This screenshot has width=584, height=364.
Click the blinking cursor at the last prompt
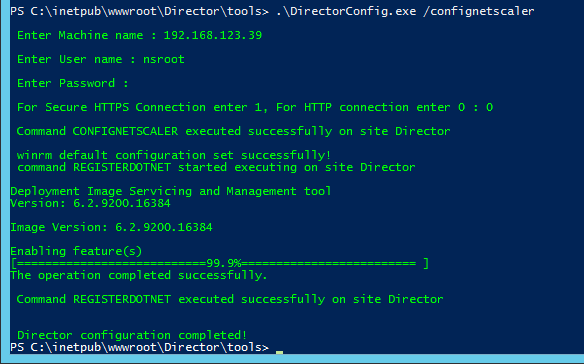[279, 352]
